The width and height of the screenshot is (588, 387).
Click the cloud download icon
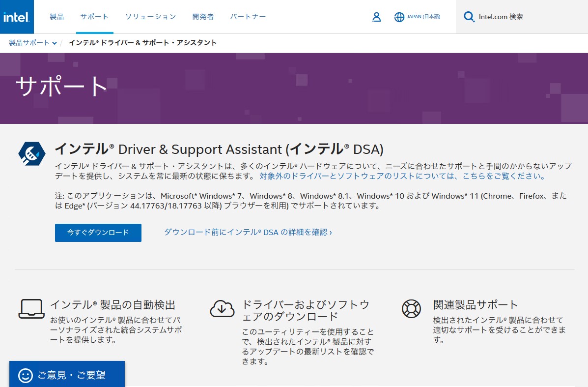pyautogui.click(x=223, y=309)
